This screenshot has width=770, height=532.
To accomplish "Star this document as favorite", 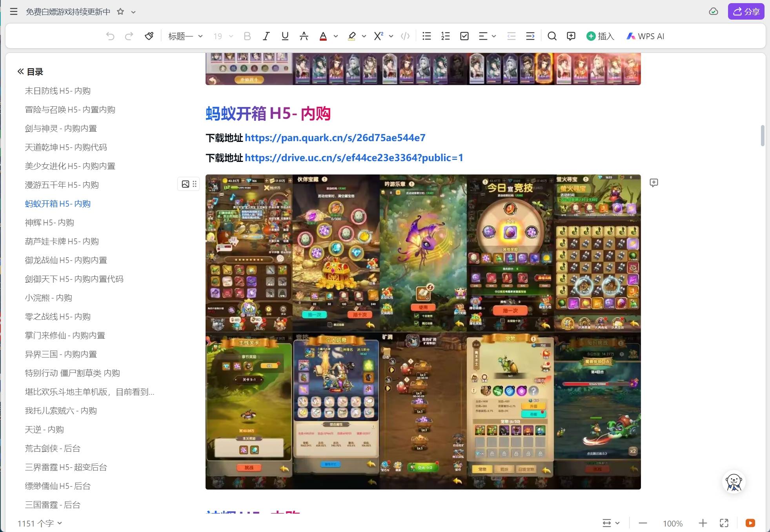I will coord(120,11).
